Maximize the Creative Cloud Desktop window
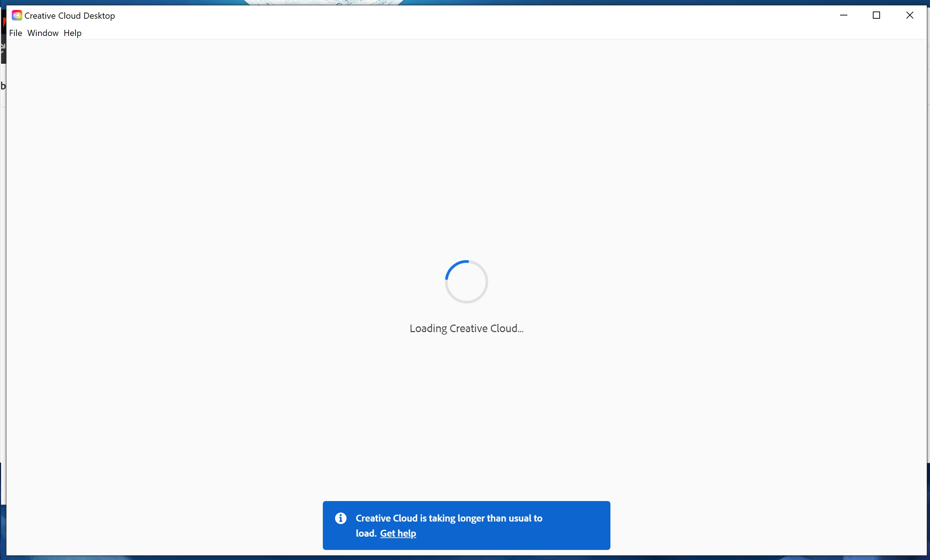The width and height of the screenshot is (930, 560). 876,15
